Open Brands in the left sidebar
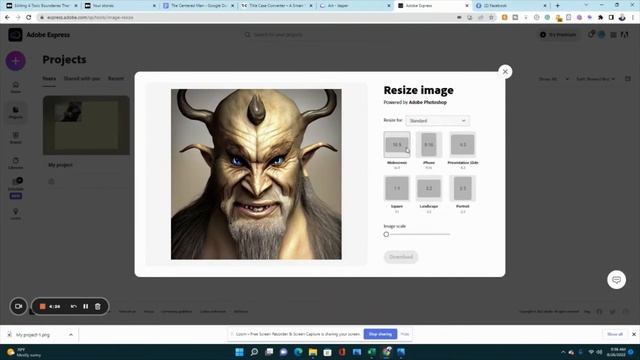 [16, 138]
